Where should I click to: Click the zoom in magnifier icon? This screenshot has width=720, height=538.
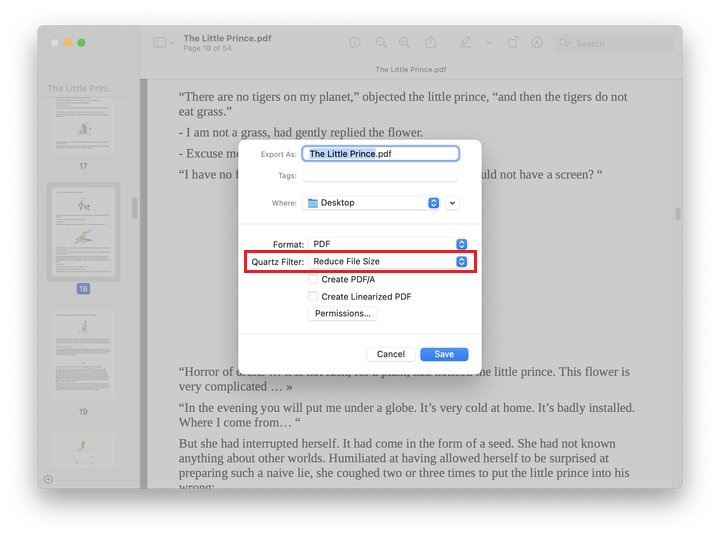(404, 43)
